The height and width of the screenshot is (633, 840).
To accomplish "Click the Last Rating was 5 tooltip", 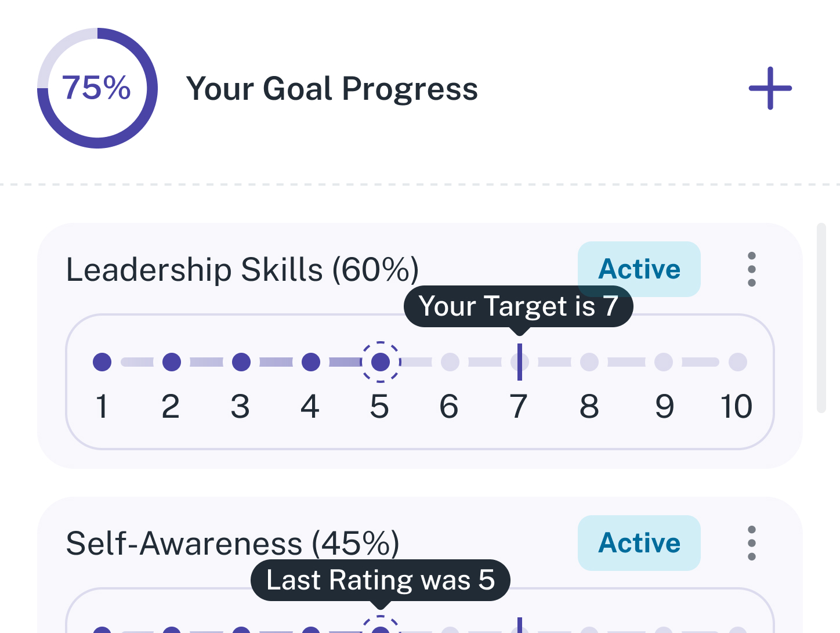I will [381, 579].
